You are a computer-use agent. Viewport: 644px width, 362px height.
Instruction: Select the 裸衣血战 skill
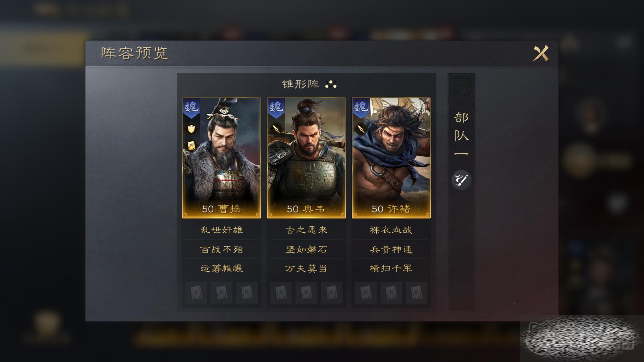pyautogui.click(x=391, y=230)
